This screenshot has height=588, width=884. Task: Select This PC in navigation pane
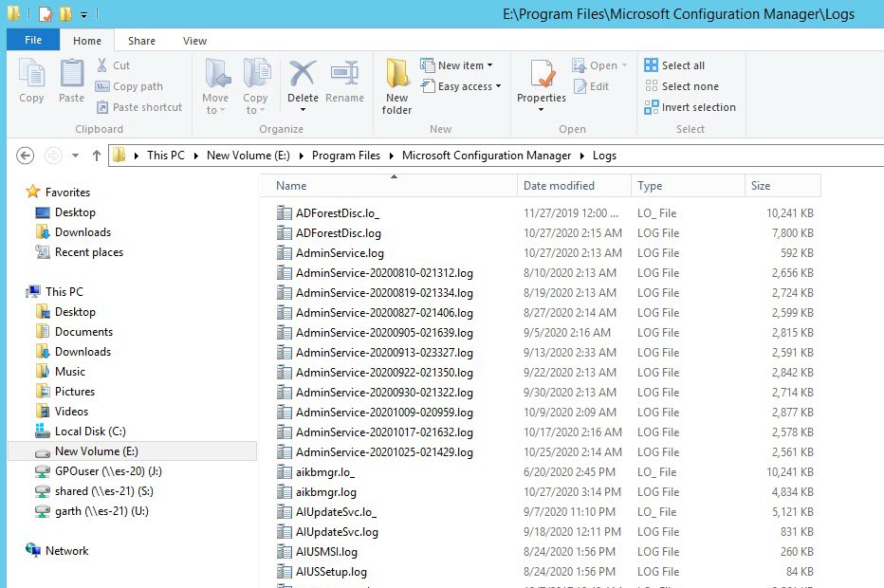click(x=55, y=291)
